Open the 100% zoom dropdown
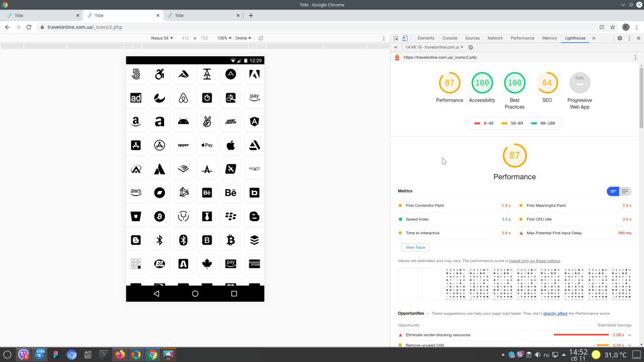Viewport: 644px width, 362px height. tap(224, 38)
